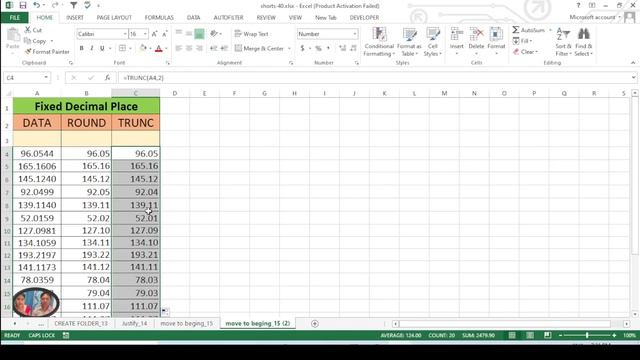This screenshot has width=640, height=360.
Task: Click the zoom slider in status bar
Action: click(587, 335)
